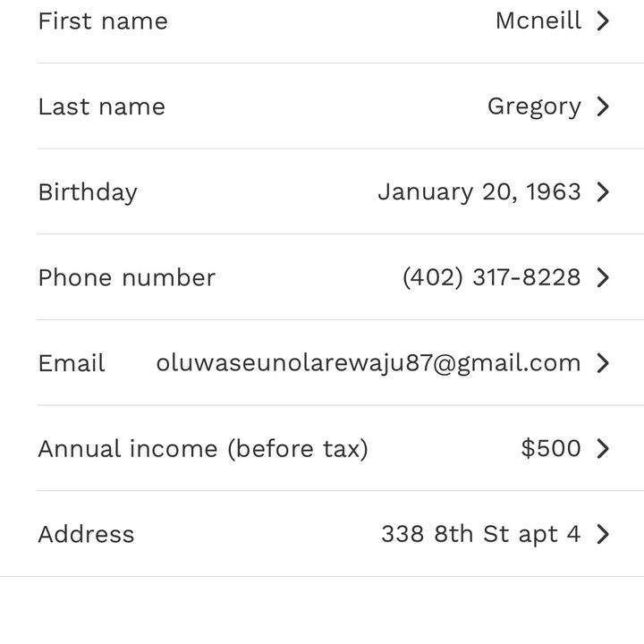The width and height of the screenshot is (644, 644).
Task: Edit the value Gregory
Action: (x=534, y=106)
